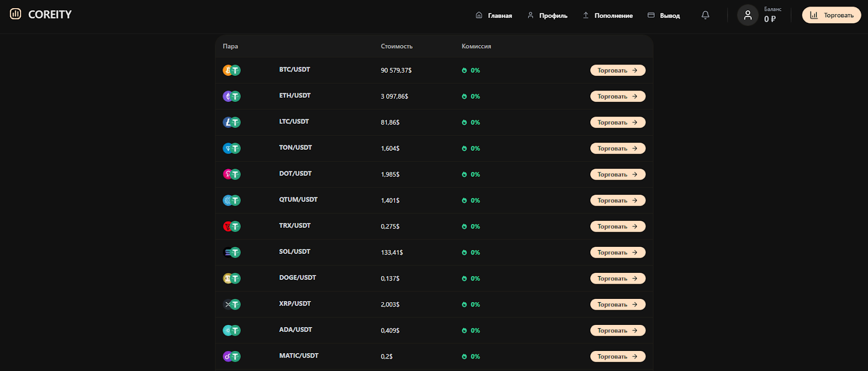Click the DOGE/USDT coin pair icon

(232, 279)
